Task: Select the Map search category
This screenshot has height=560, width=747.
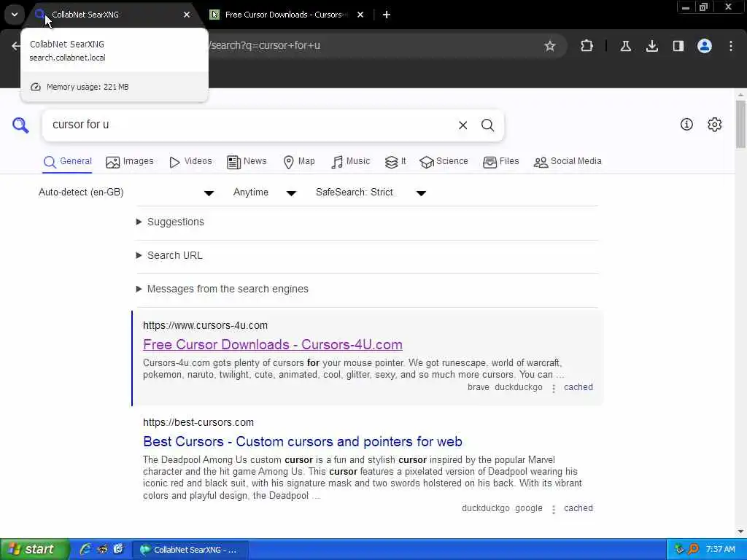Action: tap(298, 161)
